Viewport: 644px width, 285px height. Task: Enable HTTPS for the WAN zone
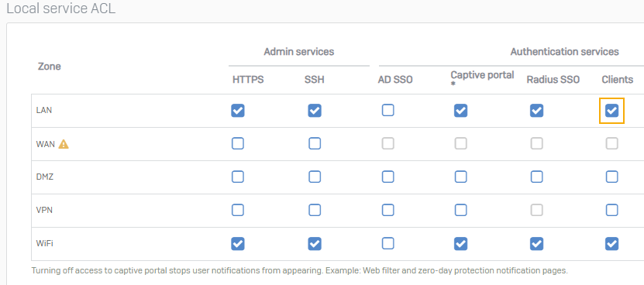coord(238,143)
